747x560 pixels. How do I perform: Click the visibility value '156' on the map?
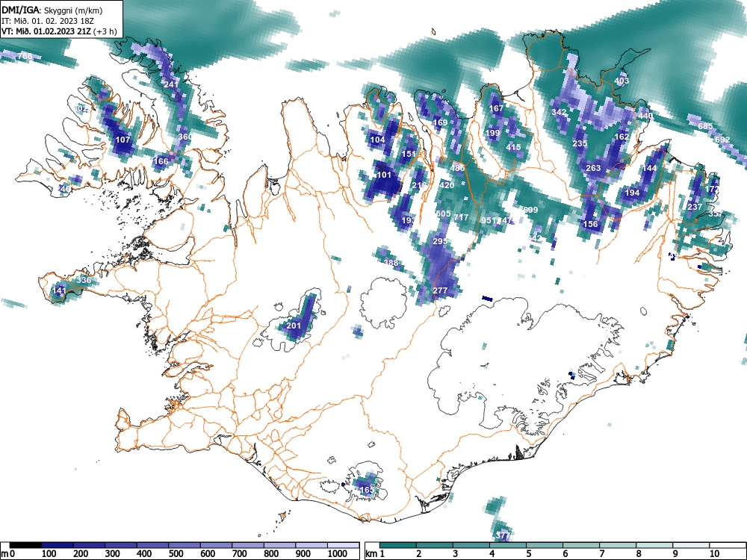pos(590,224)
